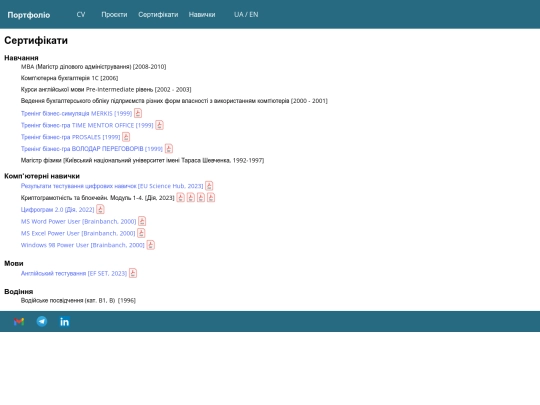540x405 pixels.
Task: Click Комп'ютерна бухгалтерія 1С [2006] line
Action: click(70, 78)
